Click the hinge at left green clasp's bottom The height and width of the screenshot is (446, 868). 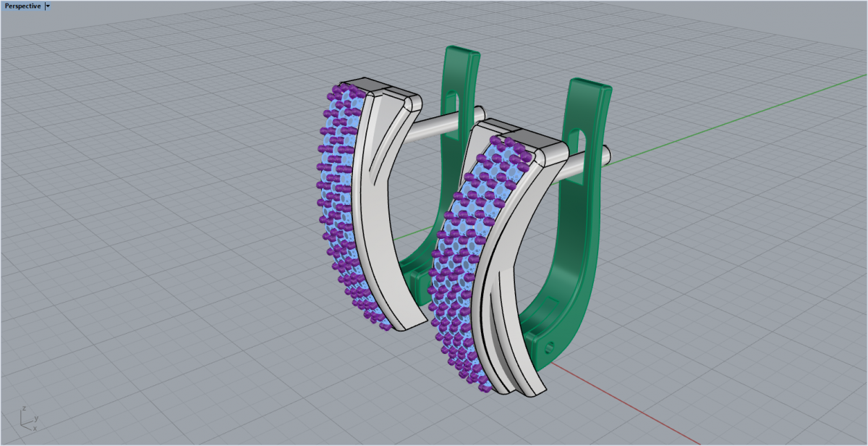418,279
